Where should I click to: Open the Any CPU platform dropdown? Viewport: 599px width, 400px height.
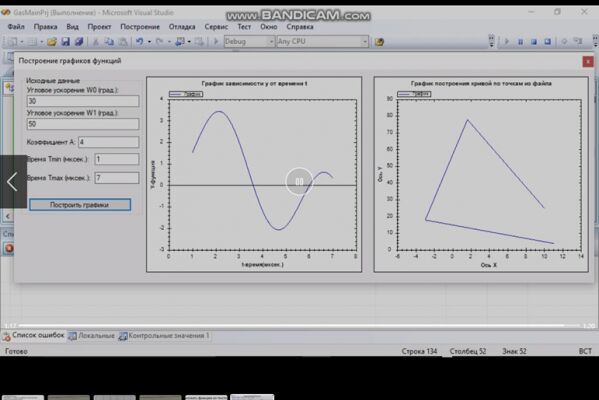coord(322,41)
